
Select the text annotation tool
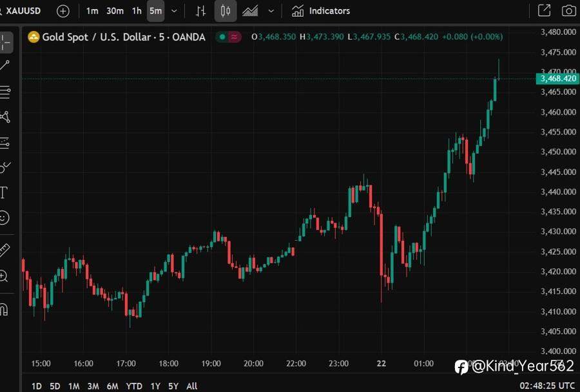(x=4, y=192)
